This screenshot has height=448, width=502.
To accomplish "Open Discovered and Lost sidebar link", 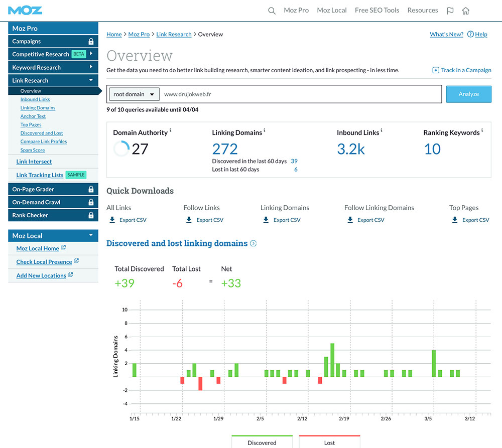I will [42, 133].
